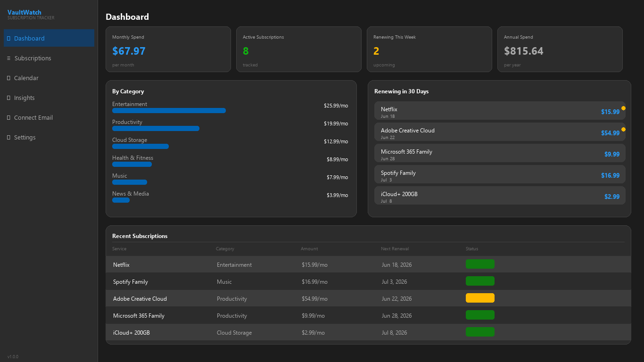This screenshot has width=644, height=362.
Task: Click the green status badge for Spotify Family
Action: [x=480, y=281]
